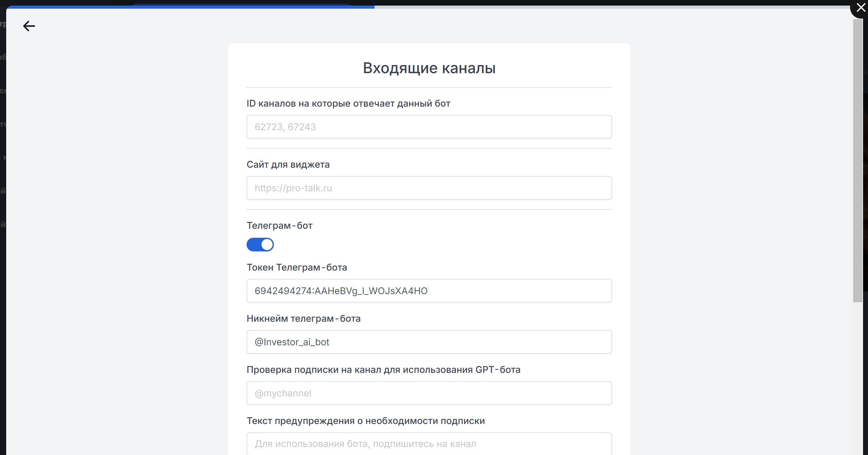868x455 pixels.
Task: Click the Сайт для виджета label
Action: [x=288, y=165]
